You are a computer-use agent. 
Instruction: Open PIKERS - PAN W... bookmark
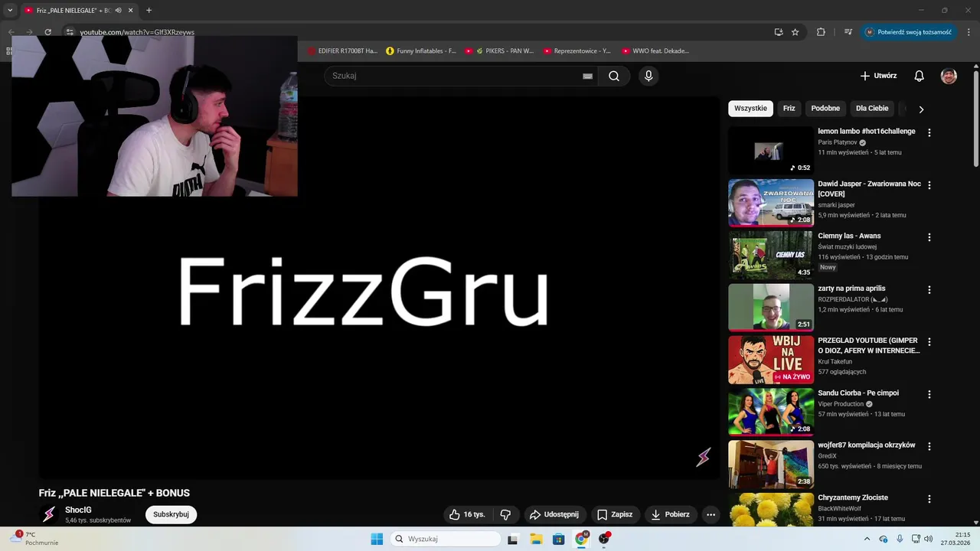point(499,51)
